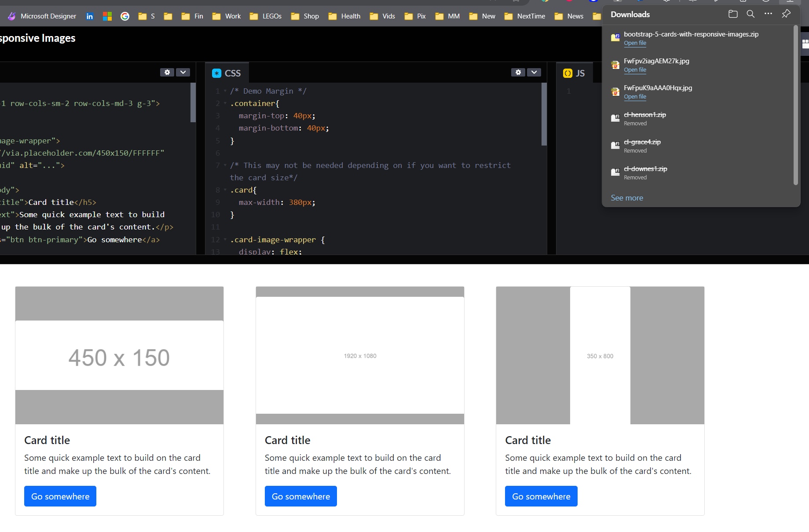The image size is (809, 532).
Task: Collapse the .card-image-wrapper fold arrow
Action: 225,240
